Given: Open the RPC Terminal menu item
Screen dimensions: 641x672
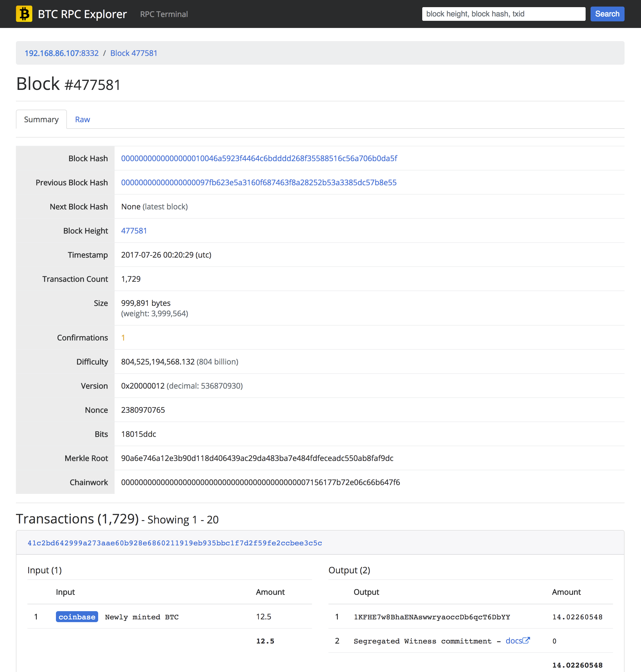Looking at the screenshot, I should [x=164, y=14].
